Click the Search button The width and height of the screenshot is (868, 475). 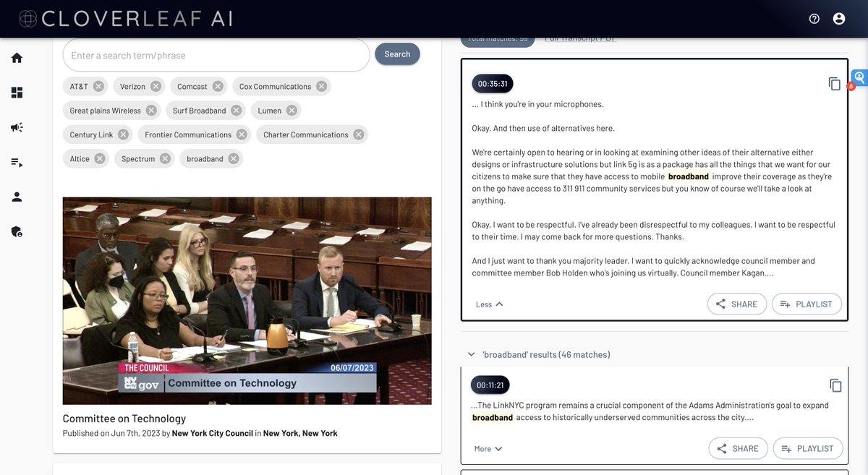point(397,54)
